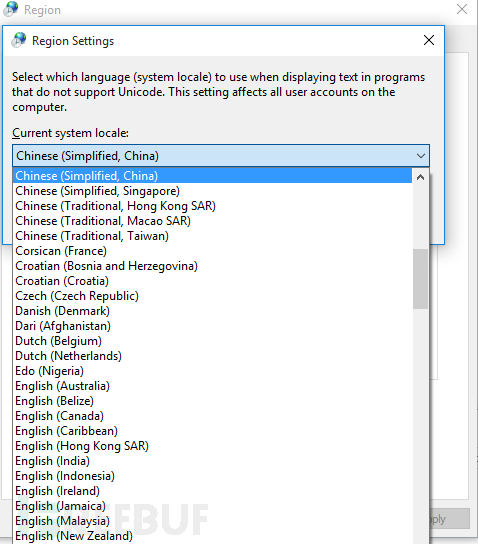
Task: Select Croatian (Bosnia and Herzegovina)
Action: pyautogui.click(x=212, y=266)
